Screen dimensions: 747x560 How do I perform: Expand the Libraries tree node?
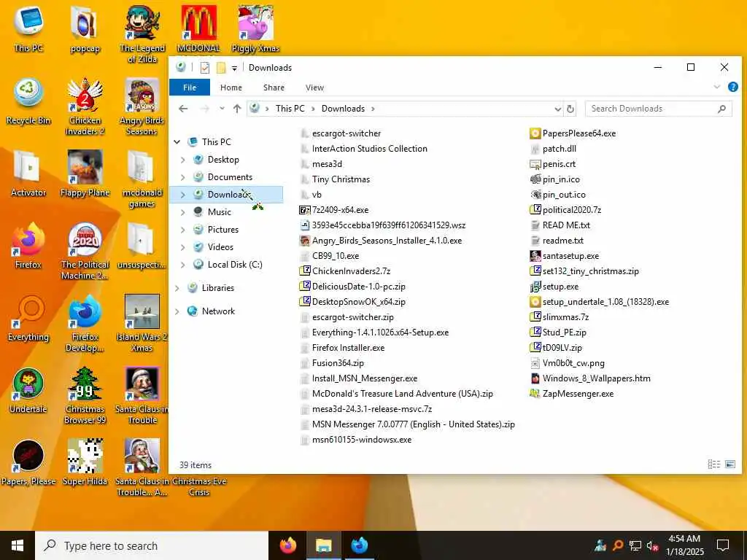(x=177, y=288)
